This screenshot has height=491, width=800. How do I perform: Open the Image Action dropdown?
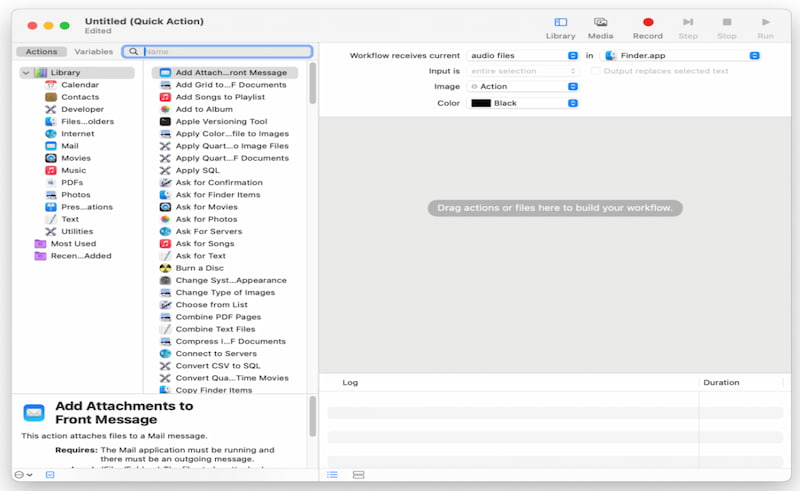pyautogui.click(x=523, y=87)
